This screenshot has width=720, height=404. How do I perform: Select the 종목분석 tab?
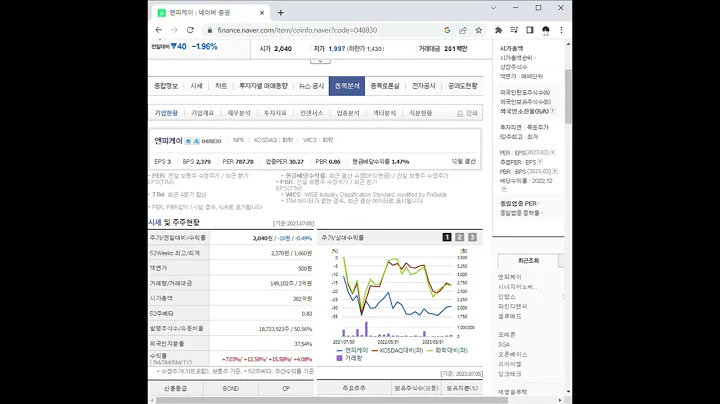click(347, 86)
